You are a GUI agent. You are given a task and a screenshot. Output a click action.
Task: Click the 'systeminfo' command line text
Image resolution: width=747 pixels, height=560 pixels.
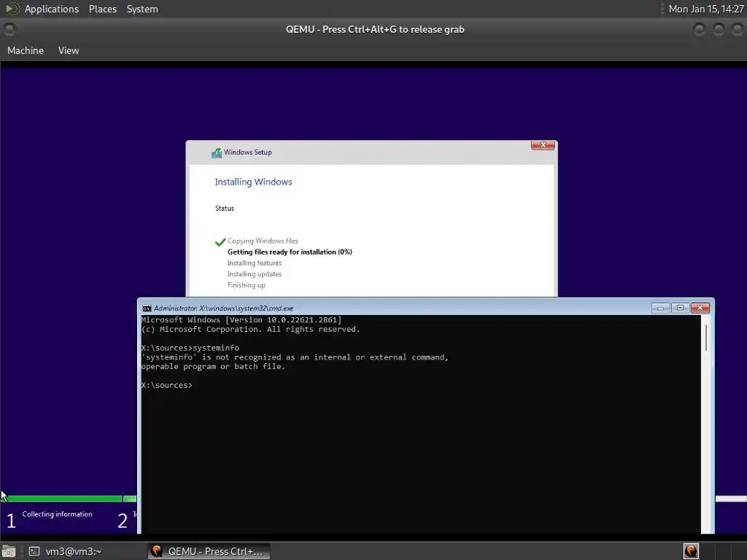190,348
